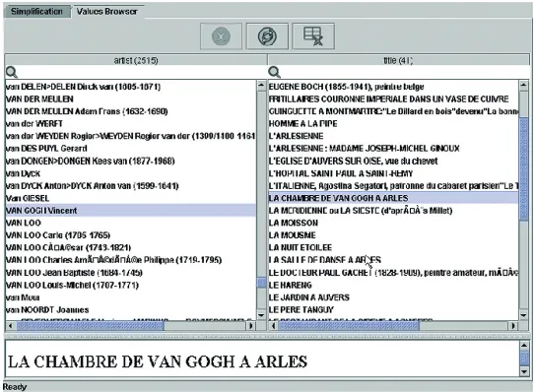
Task: Select title GUINGUETTE A MONTMARTRE
Action: 393,111
